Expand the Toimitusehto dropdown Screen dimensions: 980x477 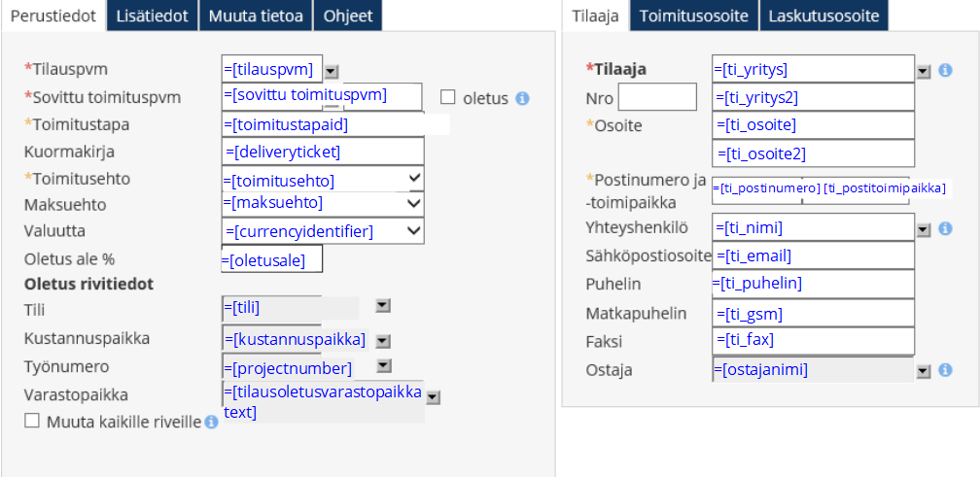415,179
